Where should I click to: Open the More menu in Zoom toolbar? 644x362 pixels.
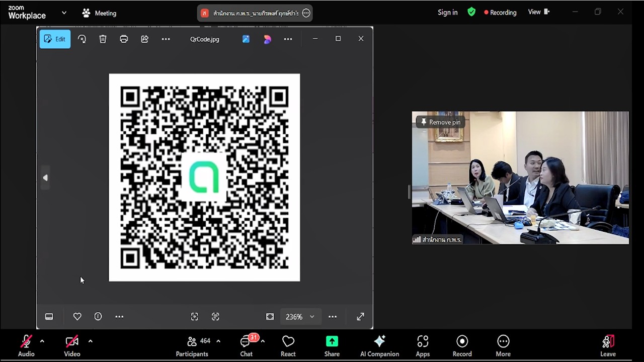coord(503,346)
